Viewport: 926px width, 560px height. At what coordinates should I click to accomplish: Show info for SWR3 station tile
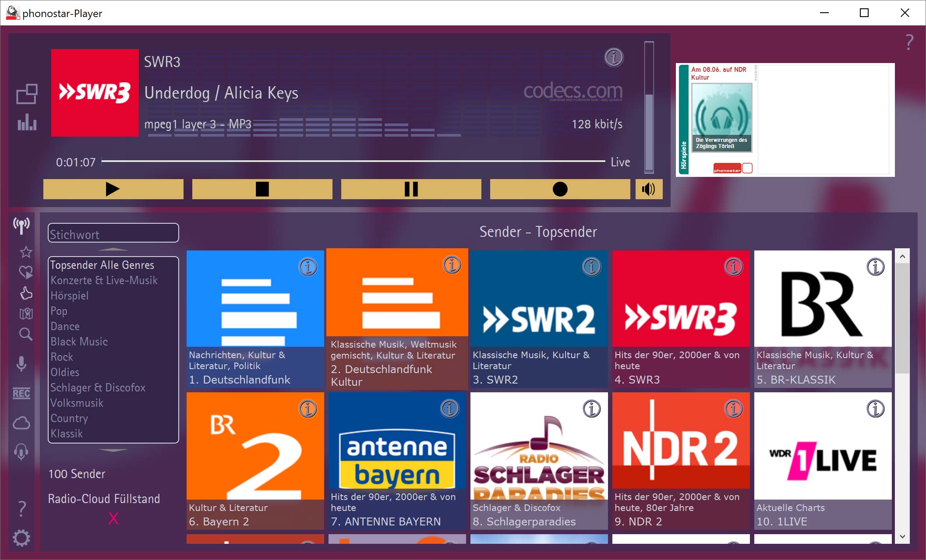(x=734, y=267)
